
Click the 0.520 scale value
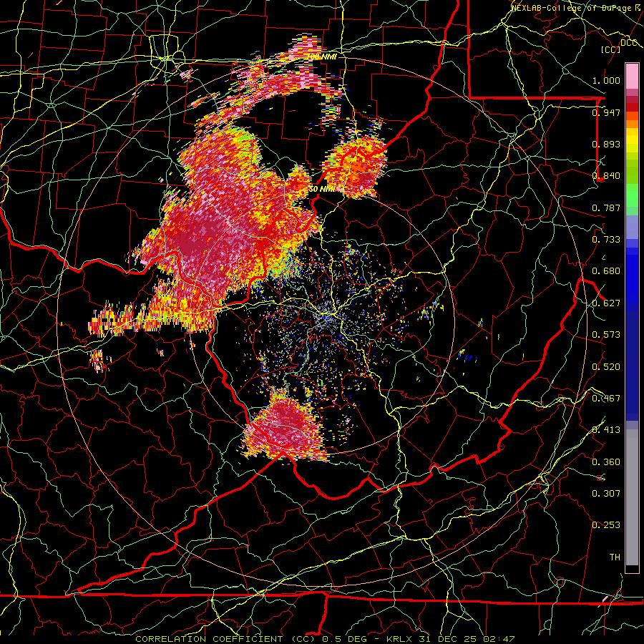606,367
